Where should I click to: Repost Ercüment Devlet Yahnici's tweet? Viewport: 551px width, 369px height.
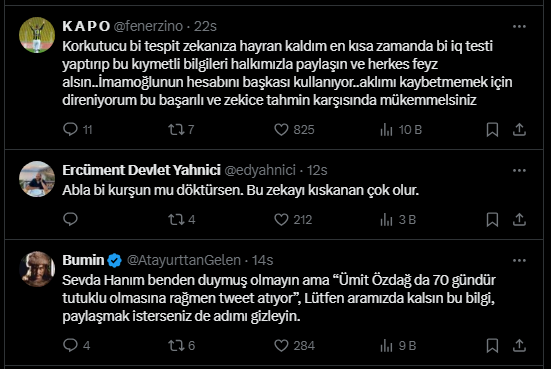(x=176, y=220)
